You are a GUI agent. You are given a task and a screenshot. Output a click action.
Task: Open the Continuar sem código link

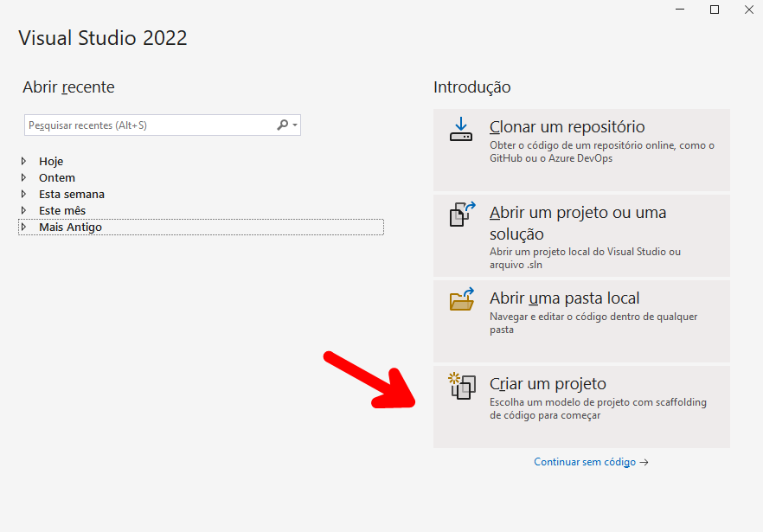point(585,462)
